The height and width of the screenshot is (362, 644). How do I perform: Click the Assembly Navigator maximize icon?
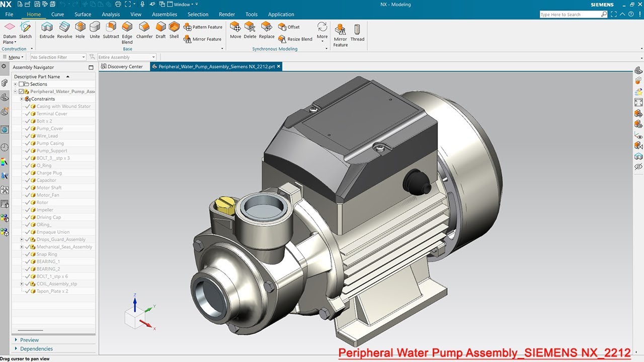[91, 67]
